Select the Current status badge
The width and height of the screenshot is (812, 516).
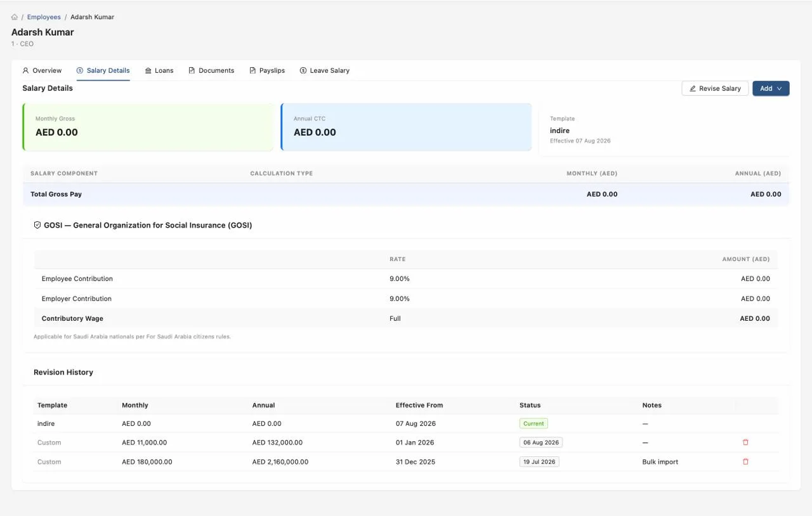[534, 423]
